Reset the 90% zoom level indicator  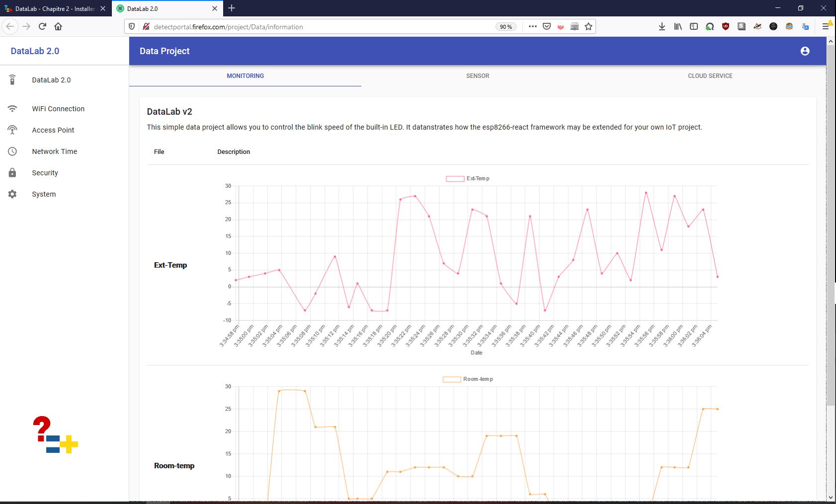point(505,27)
